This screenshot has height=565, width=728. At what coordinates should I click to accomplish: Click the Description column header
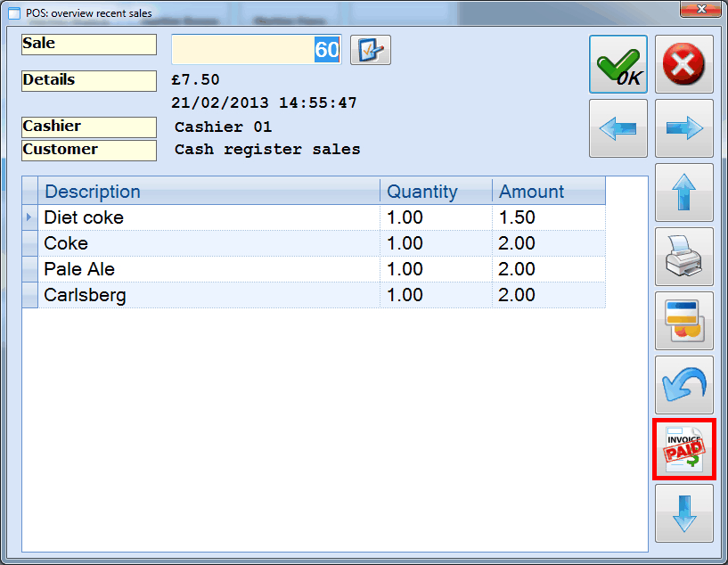209,192
